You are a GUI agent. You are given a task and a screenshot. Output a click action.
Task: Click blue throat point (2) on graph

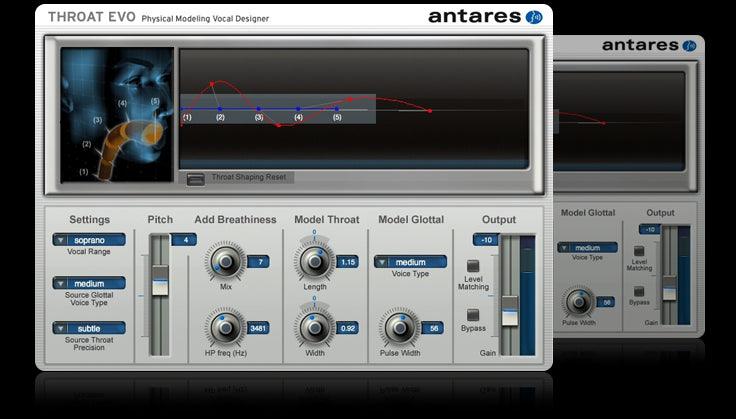pyautogui.click(x=220, y=109)
